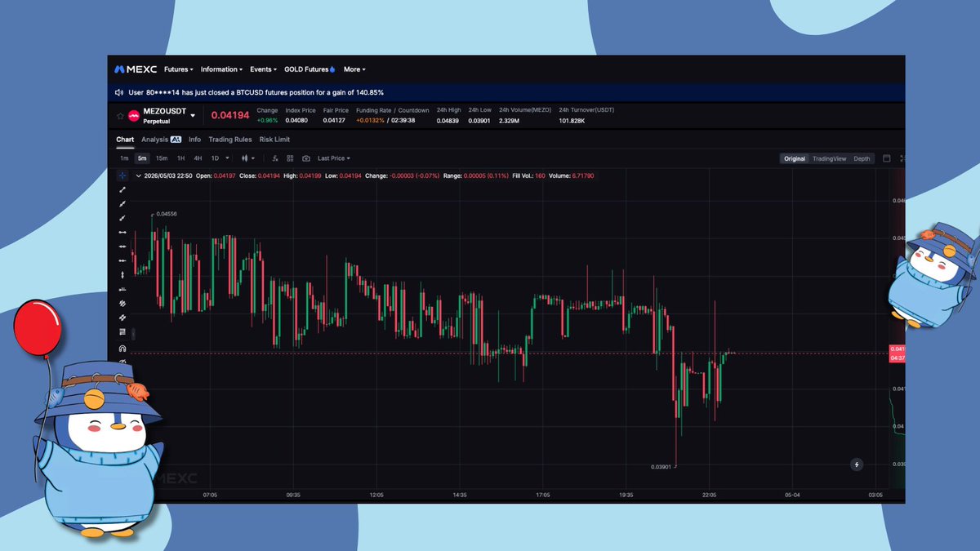
Task: Open the indicators fx tool
Action: point(275,158)
